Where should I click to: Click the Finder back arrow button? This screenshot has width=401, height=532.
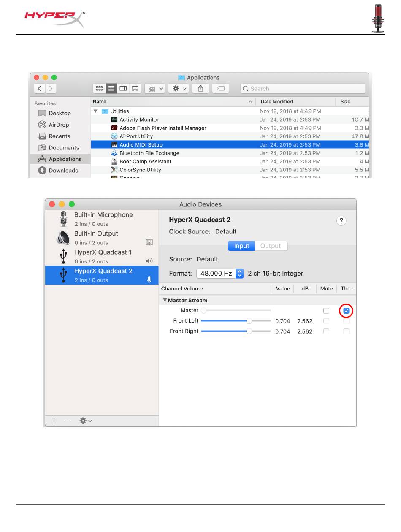(40, 88)
